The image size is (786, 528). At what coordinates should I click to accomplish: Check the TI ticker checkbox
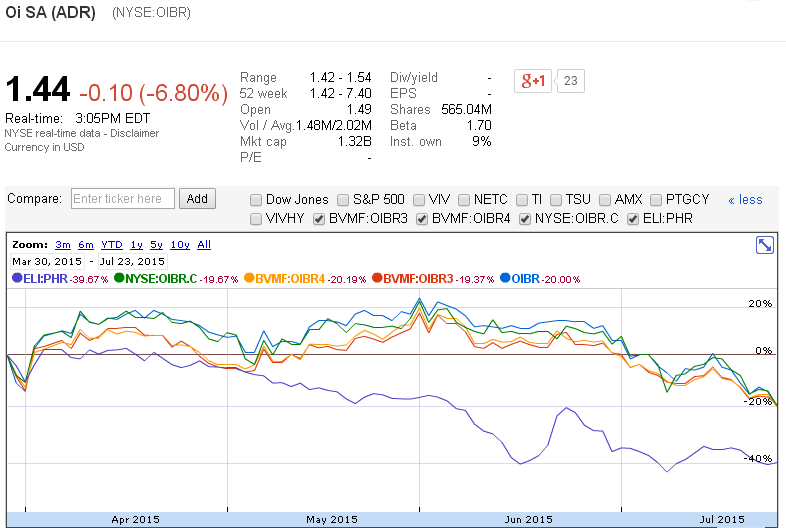522,200
